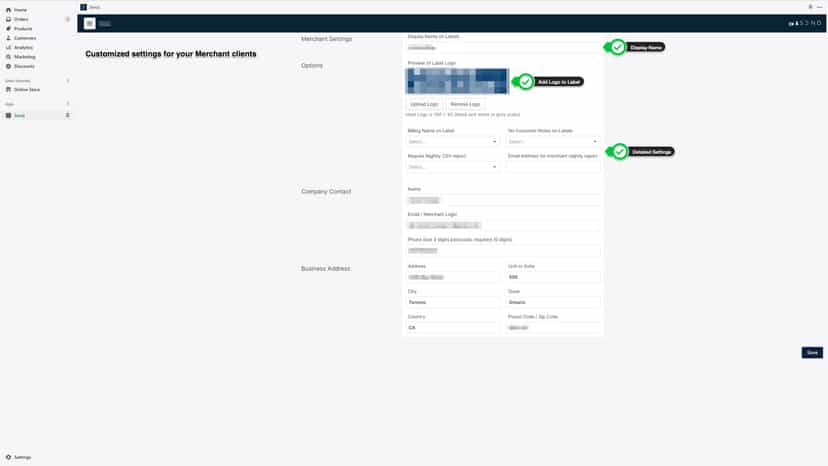Click the Unit or Suite field

[553, 277]
